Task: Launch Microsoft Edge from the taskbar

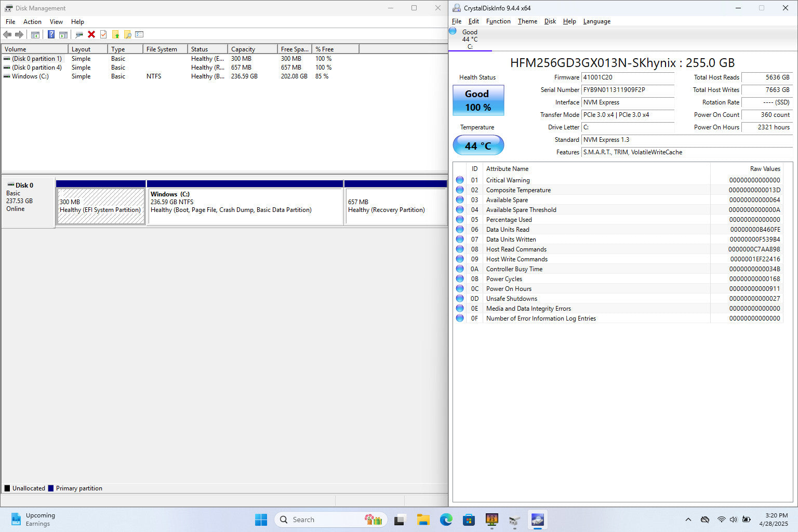Action: (x=446, y=520)
